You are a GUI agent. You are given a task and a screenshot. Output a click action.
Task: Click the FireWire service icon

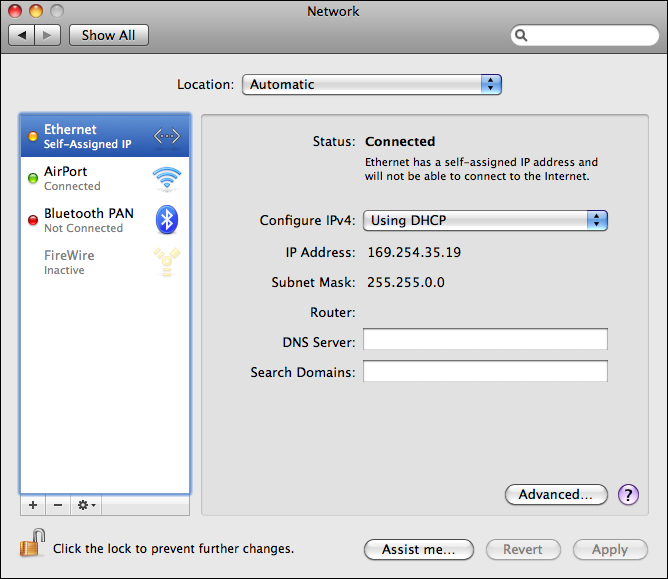(x=166, y=262)
